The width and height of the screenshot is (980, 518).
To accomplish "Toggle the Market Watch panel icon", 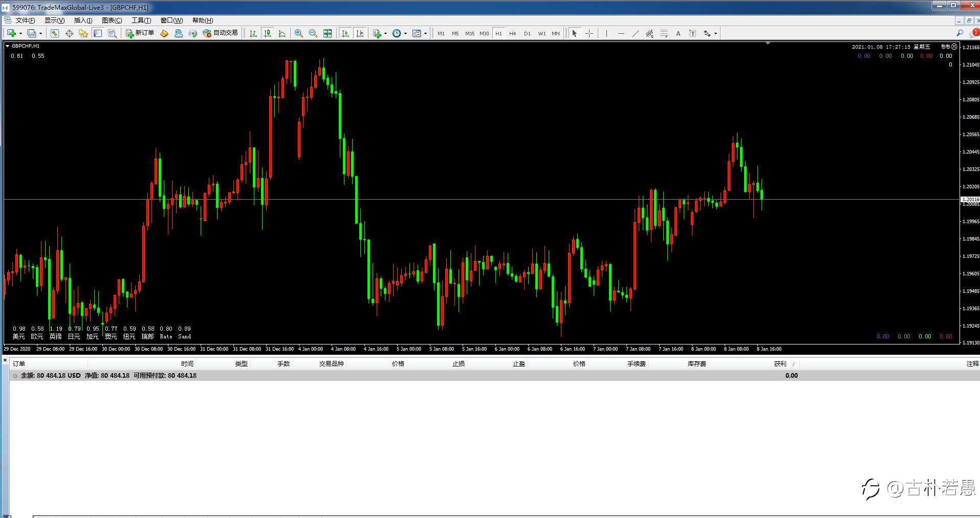I will [55, 33].
